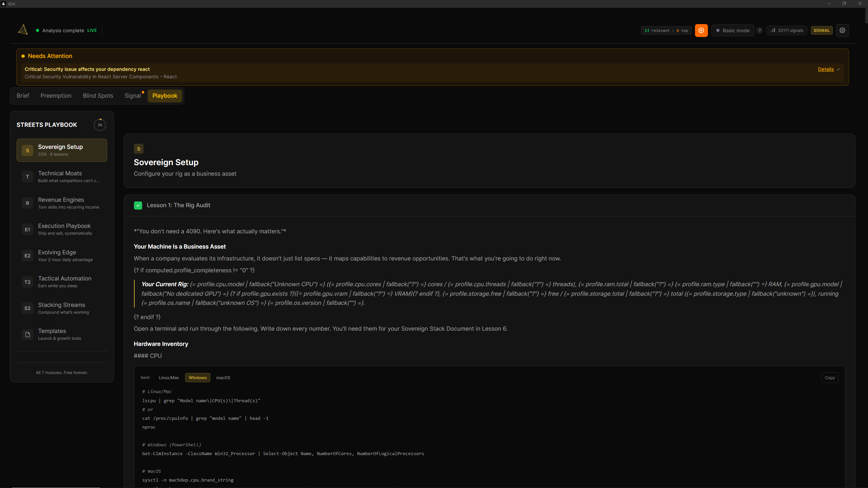Click the orange target button in header
Image resolution: width=868 pixels, height=488 pixels.
point(701,31)
